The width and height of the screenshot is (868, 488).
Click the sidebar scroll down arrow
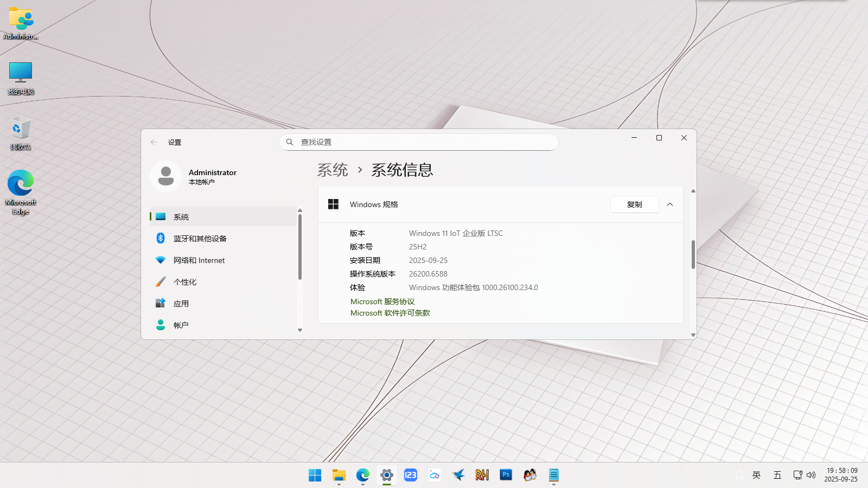300,330
